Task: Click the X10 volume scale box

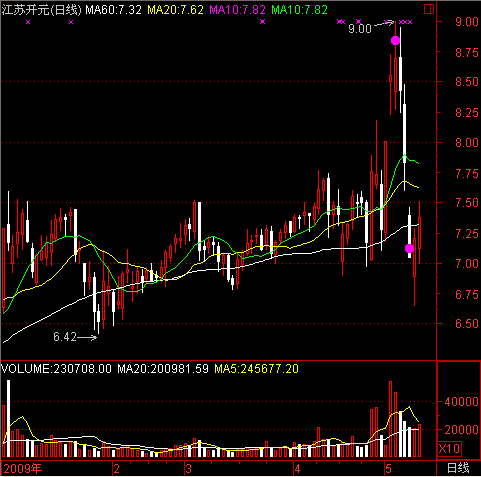Action: 449,449
